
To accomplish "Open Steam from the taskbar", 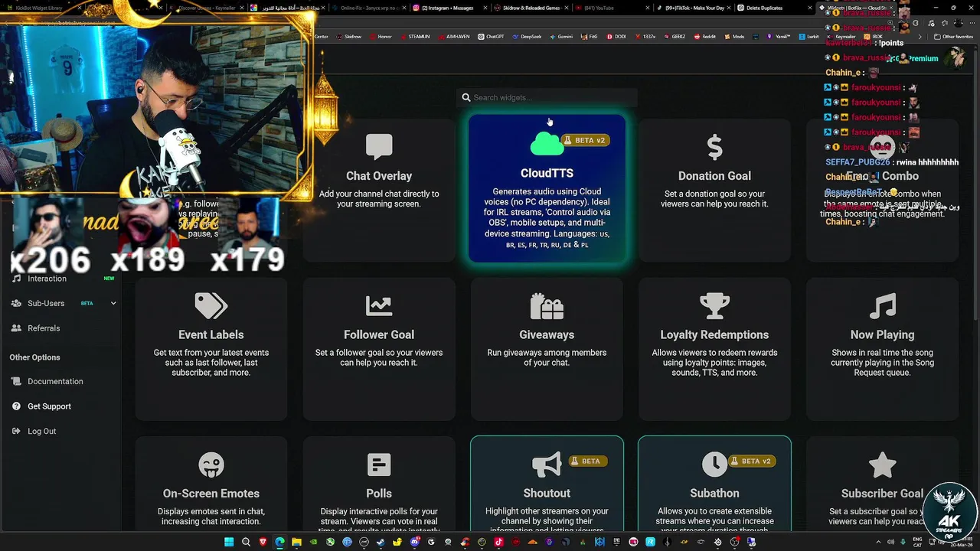I will [381, 542].
